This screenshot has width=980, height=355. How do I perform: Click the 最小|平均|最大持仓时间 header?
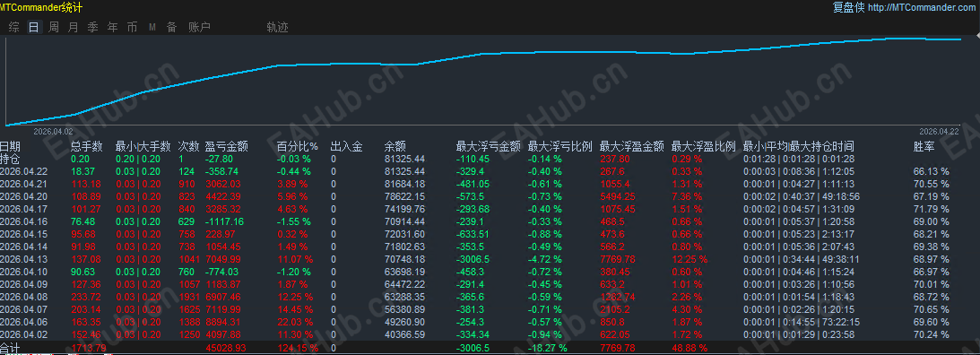coord(799,146)
